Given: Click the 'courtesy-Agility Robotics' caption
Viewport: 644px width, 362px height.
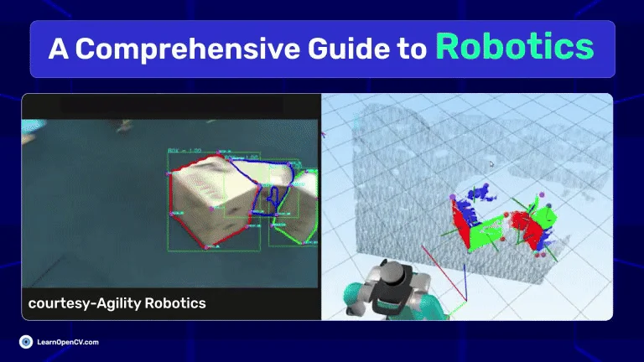Looking at the screenshot, I should [x=117, y=303].
